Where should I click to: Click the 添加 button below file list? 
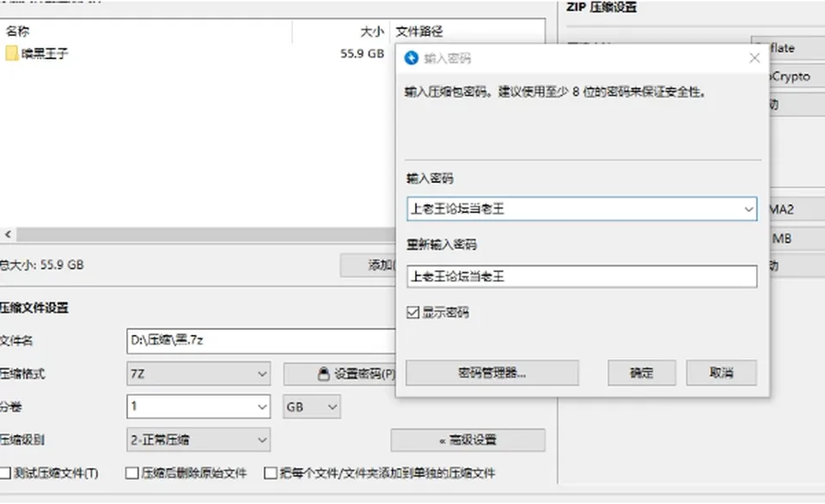click(368, 264)
